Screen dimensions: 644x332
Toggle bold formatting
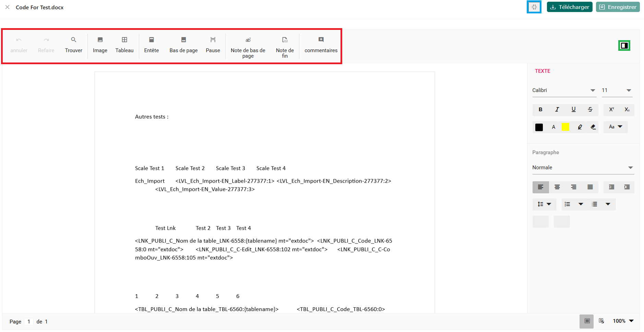pyautogui.click(x=540, y=110)
